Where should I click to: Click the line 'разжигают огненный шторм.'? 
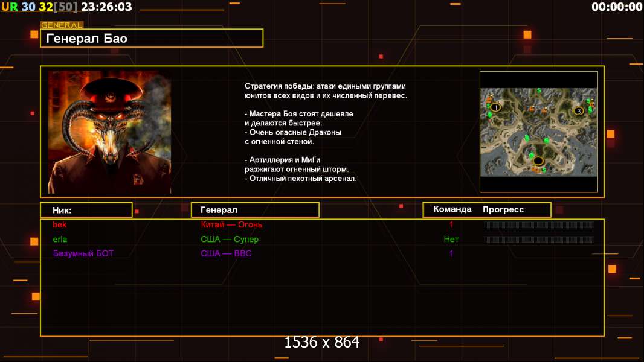pos(297,169)
